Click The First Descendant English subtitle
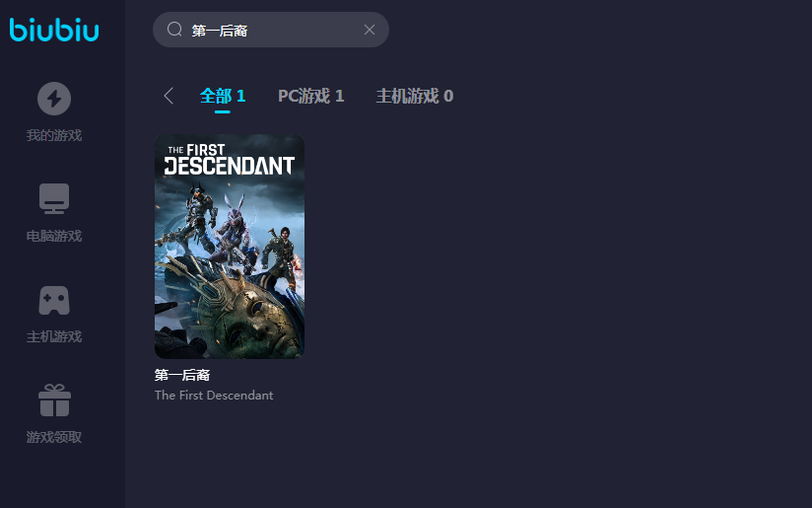Image resolution: width=812 pixels, height=508 pixels. 214,395
